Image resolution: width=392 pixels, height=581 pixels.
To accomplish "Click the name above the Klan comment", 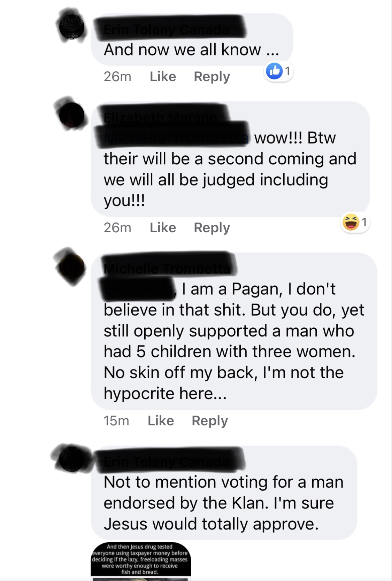I will tap(167, 462).
